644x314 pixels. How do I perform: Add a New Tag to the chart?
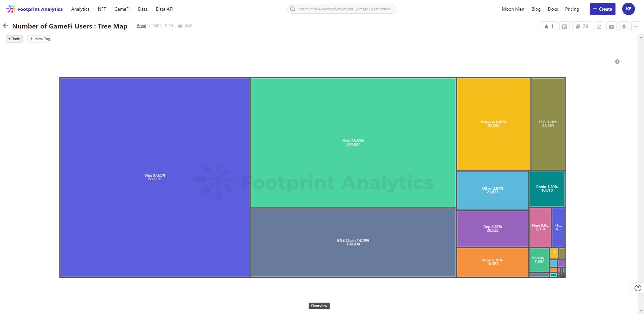click(40, 39)
